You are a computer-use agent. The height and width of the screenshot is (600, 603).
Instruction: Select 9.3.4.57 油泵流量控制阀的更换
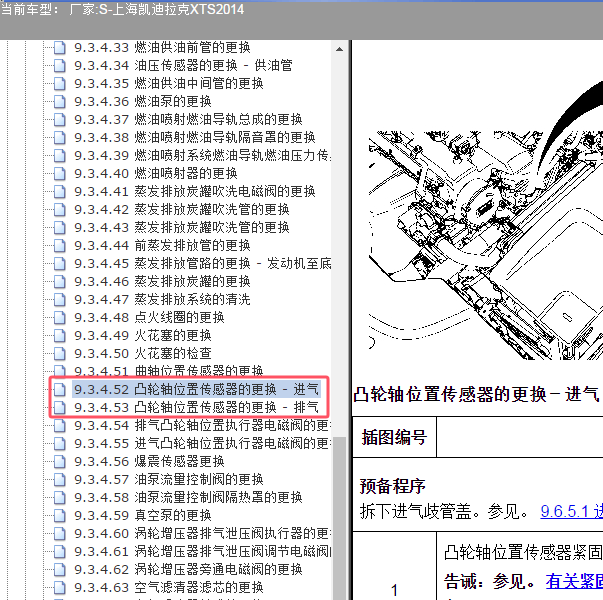tap(168, 479)
